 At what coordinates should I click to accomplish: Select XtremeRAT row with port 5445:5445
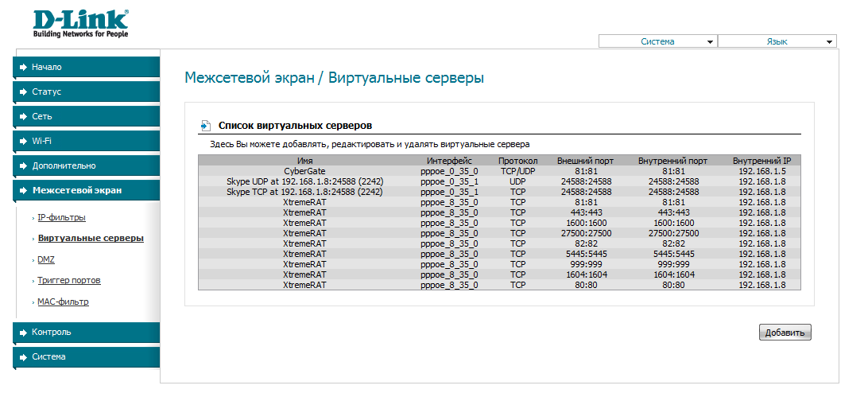click(x=499, y=254)
